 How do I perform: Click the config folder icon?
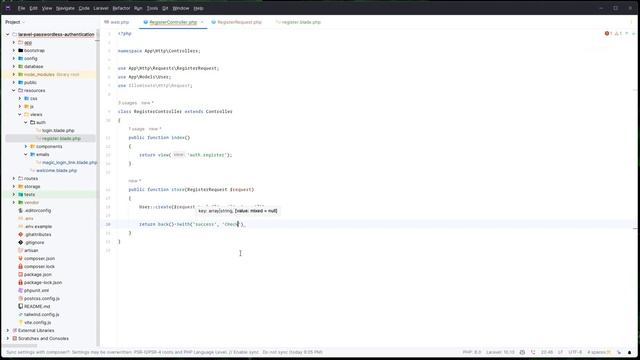pos(20,58)
